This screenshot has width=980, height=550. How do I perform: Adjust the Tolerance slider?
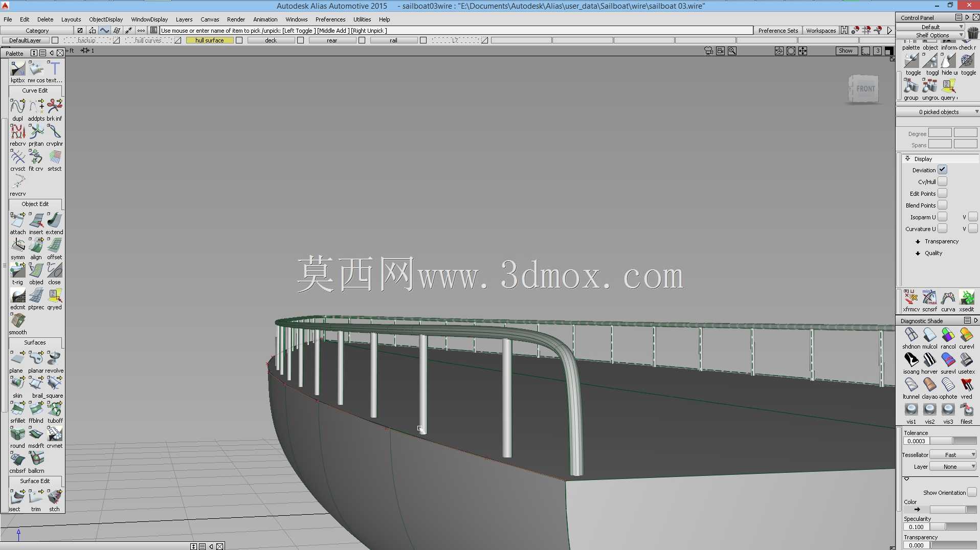pos(953,441)
